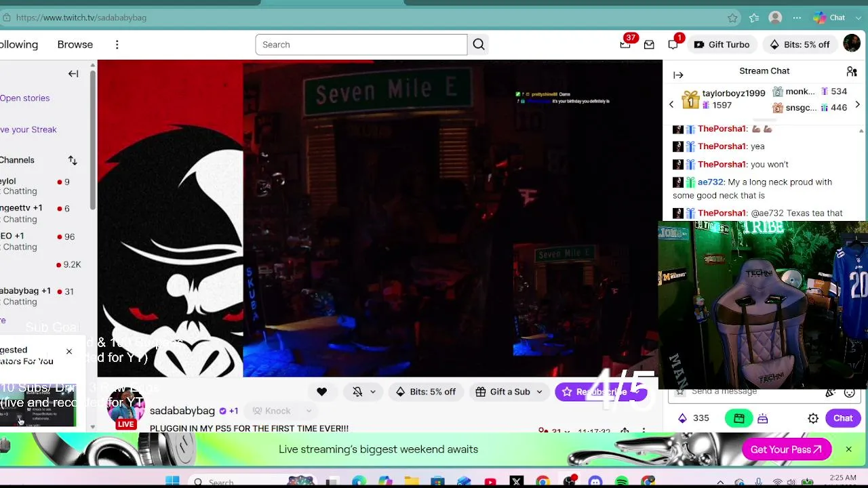This screenshot has width=868, height=488.
Task: Click the search magnifier button
Action: click(479, 45)
